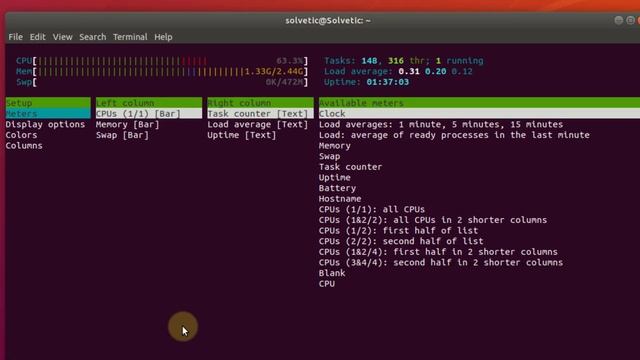Select Load average [Text] in Right column
The image size is (640, 360).
[258, 124]
